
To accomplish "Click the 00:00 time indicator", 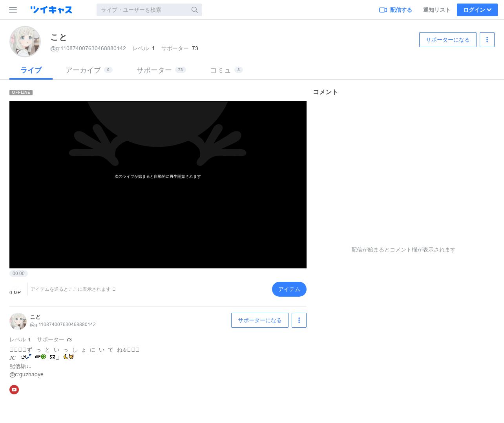I will 18,273.
